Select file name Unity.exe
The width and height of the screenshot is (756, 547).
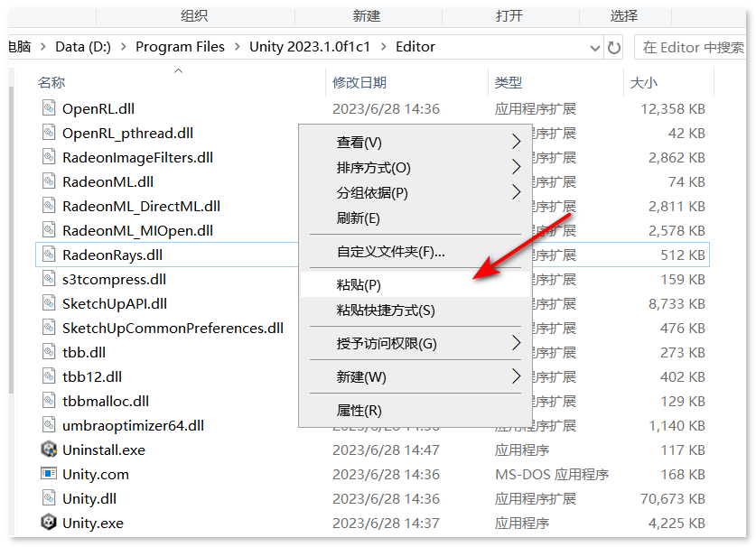pyautogui.click(x=93, y=523)
